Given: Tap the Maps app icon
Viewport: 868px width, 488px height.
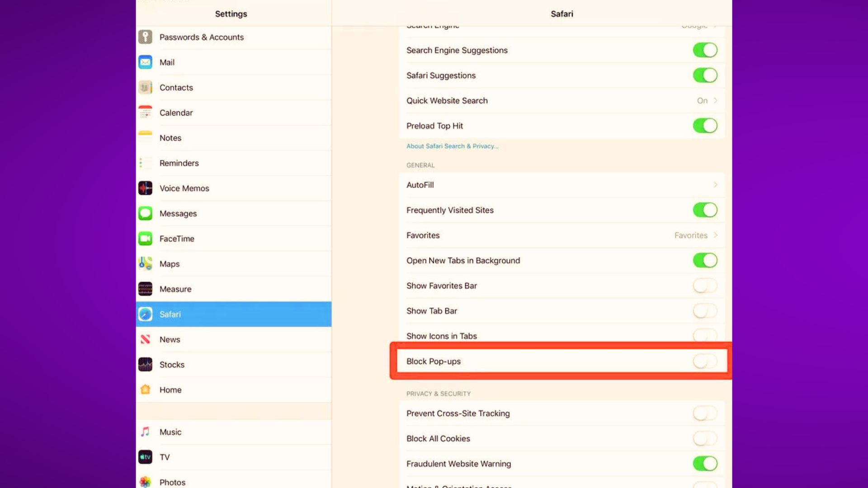Looking at the screenshot, I should point(145,263).
